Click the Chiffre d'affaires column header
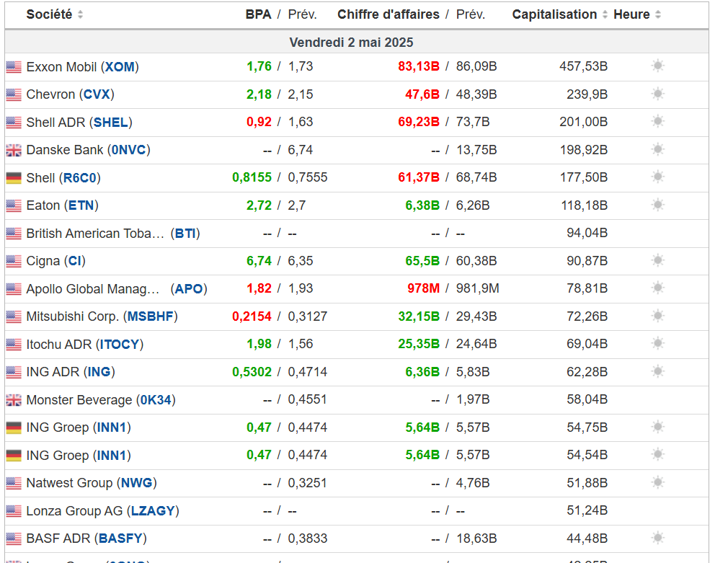728x563 pixels. [388, 14]
